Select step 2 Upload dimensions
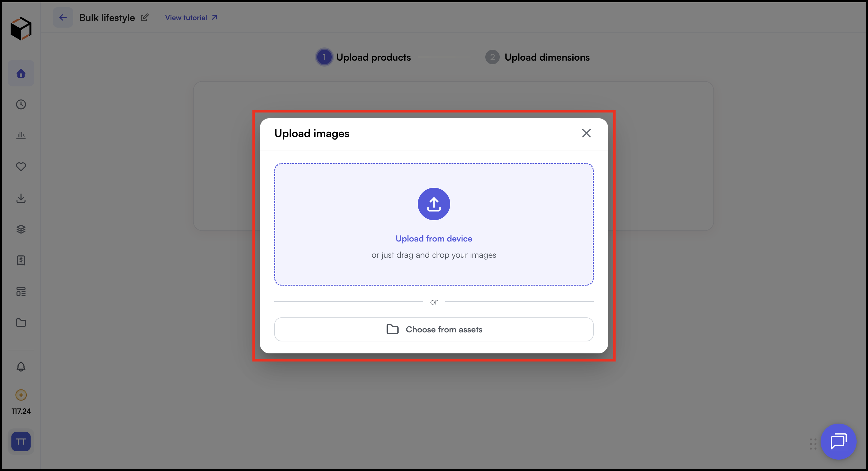868x471 pixels. (x=538, y=57)
